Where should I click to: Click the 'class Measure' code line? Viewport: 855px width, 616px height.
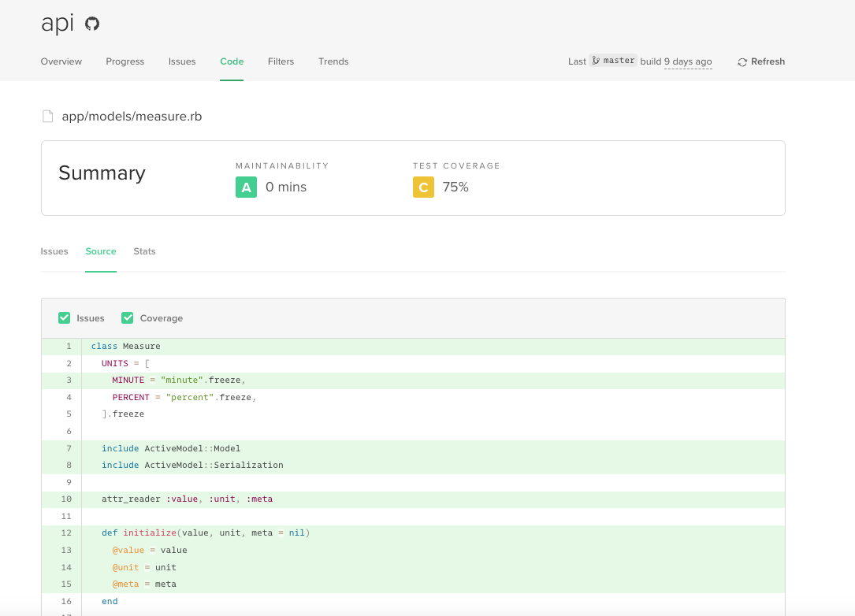125,346
